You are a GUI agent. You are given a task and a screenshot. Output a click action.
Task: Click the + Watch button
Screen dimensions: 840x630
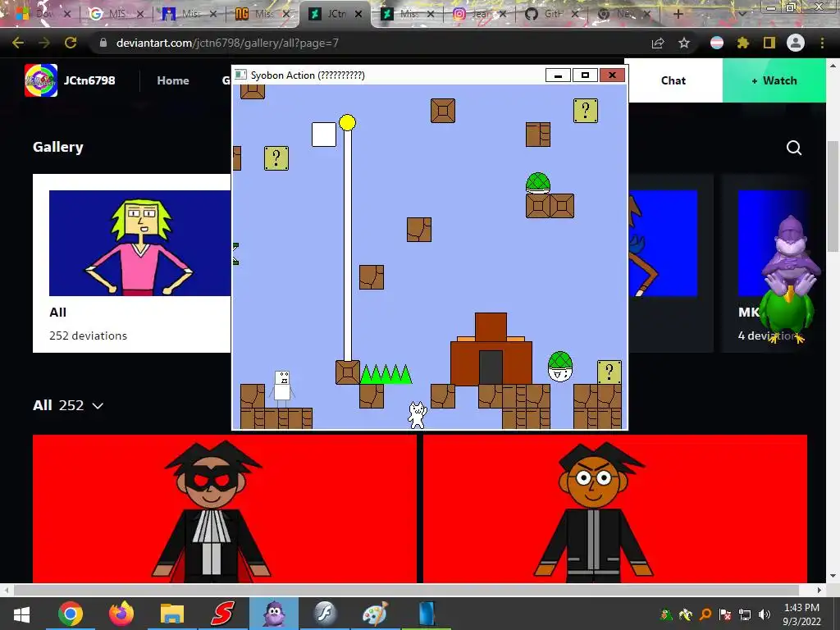(774, 80)
